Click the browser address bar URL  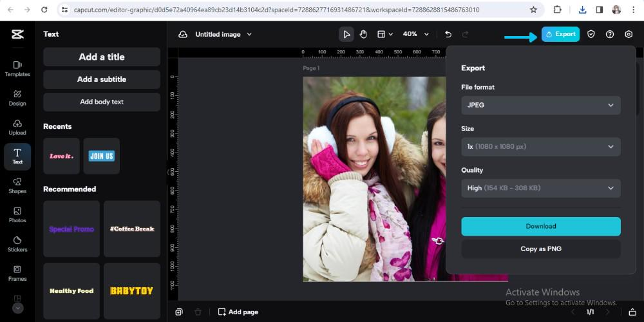[x=276, y=10]
